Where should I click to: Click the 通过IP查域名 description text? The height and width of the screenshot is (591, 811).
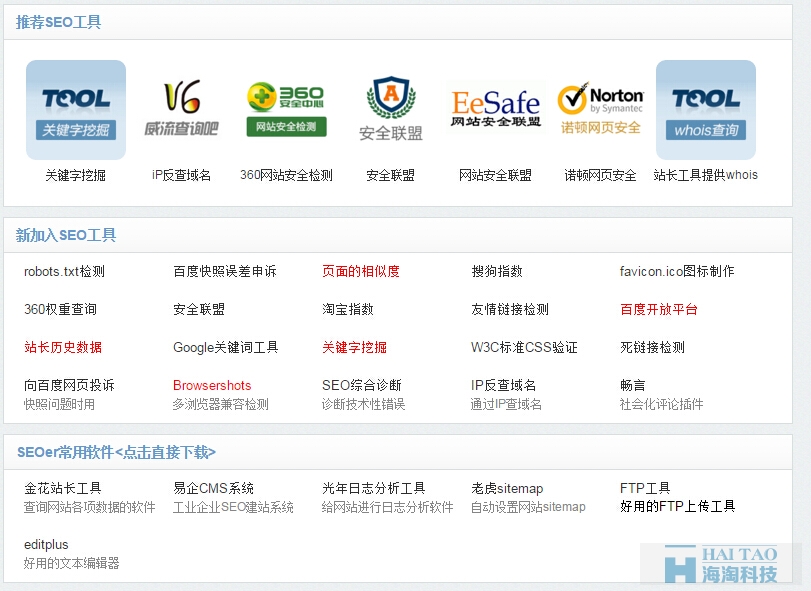pos(506,404)
